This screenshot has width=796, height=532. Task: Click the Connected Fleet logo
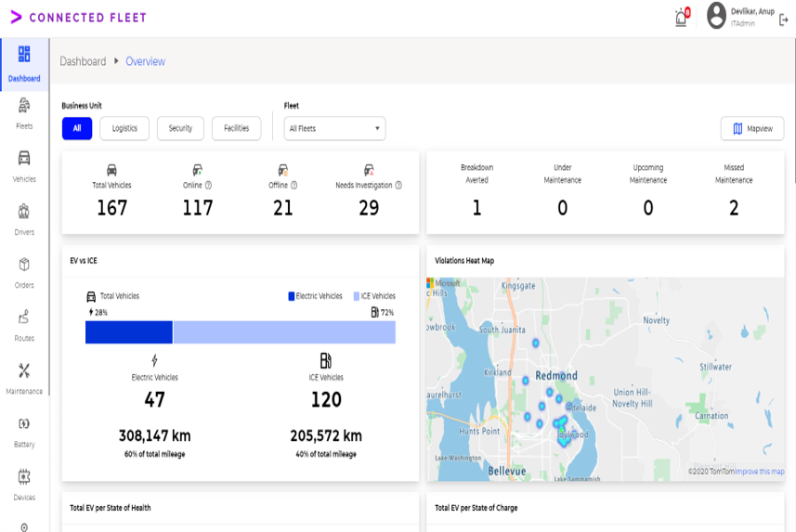pyautogui.click(x=79, y=18)
